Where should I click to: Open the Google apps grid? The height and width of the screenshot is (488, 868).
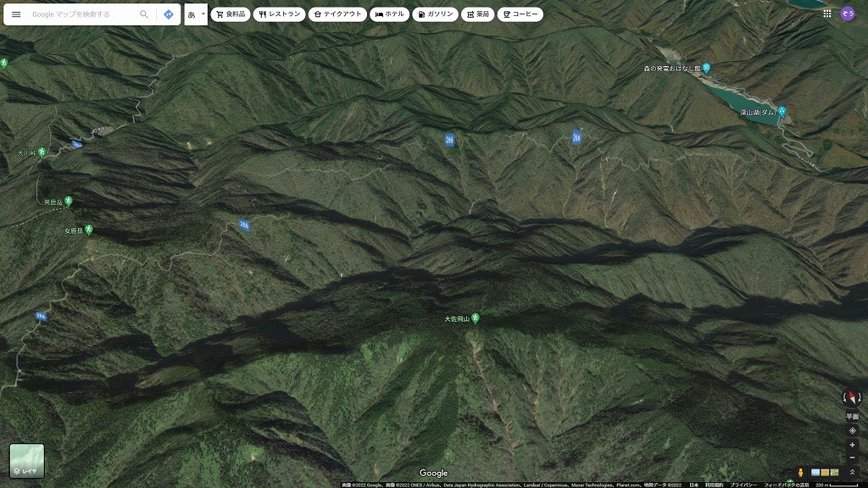tap(826, 14)
